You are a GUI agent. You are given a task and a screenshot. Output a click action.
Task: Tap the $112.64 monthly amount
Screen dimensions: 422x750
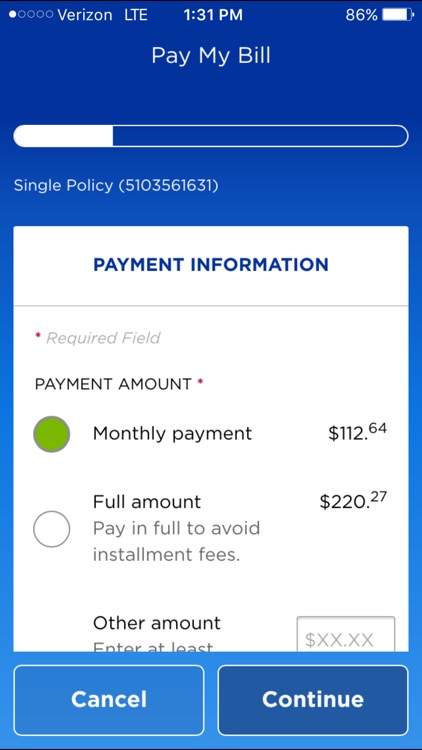tap(357, 431)
